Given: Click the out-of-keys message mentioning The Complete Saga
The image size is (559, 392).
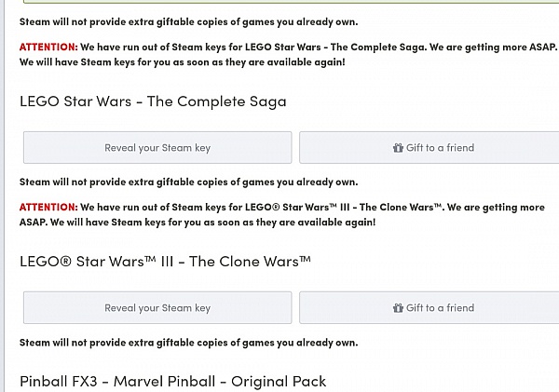Looking at the screenshot, I should tap(289, 54).
